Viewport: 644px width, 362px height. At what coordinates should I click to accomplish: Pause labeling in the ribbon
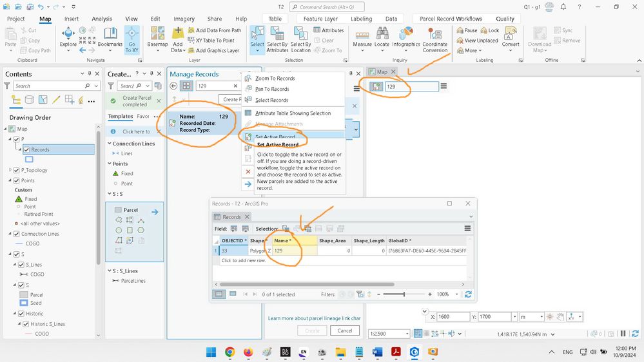click(x=467, y=30)
